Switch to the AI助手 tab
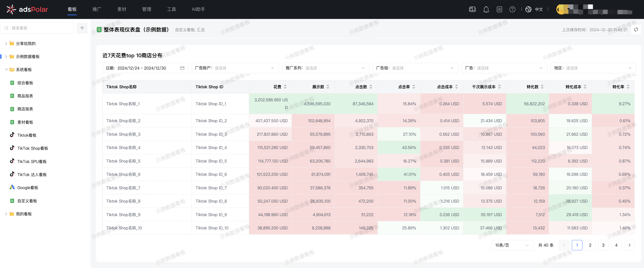 (198, 9)
